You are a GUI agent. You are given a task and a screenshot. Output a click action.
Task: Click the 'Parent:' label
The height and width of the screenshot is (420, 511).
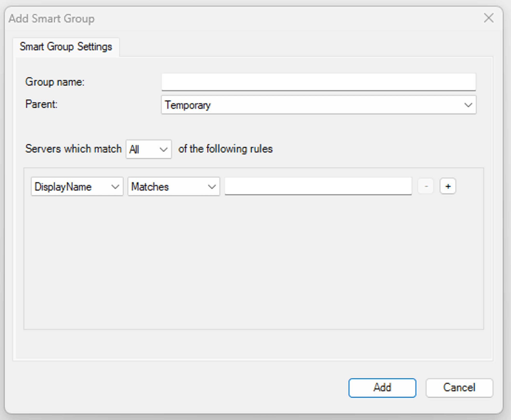(41, 104)
